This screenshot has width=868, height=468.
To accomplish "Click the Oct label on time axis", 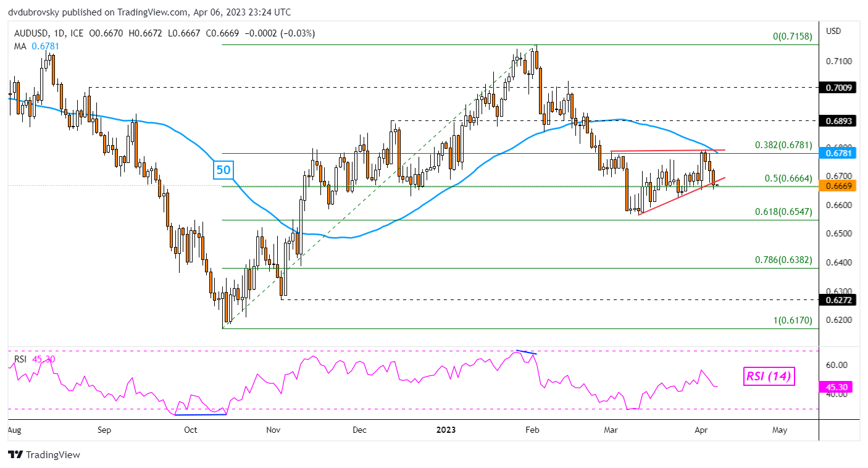I will (x=190, y=430).
